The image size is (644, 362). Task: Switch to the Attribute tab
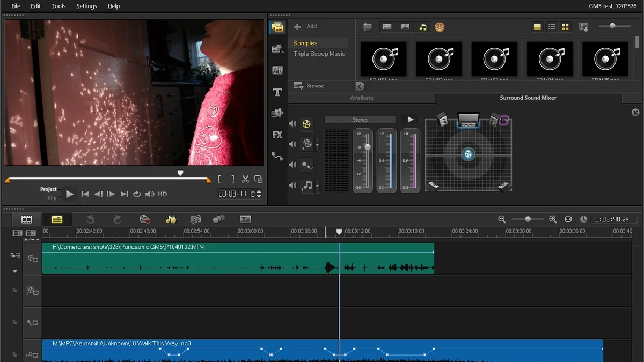tap(362, 98)
